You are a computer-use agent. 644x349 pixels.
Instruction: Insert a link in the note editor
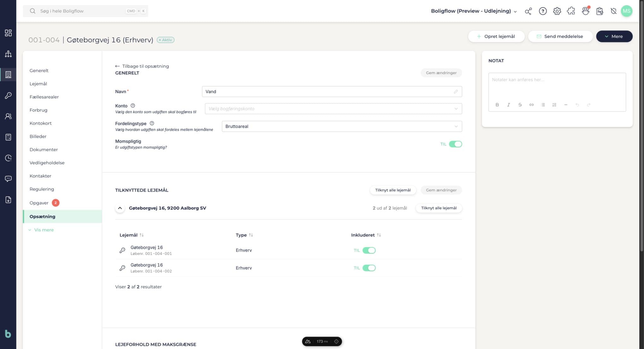click(x=531, y=105)
